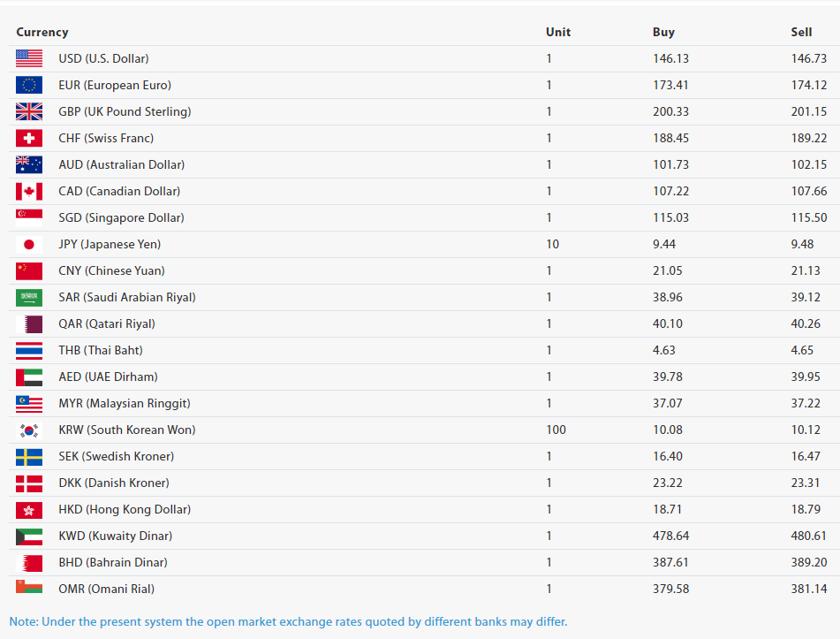Viewport: 840px width, 639px height.
Task: Select the South Korean flag icon
Action: click(x=29, y=430)
